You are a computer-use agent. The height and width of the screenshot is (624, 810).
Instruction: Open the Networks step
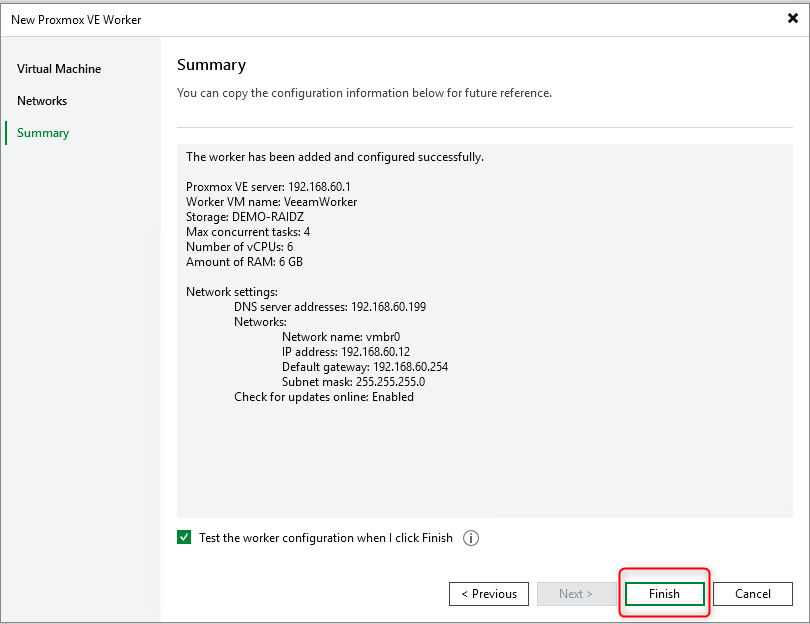coord(42,100)
